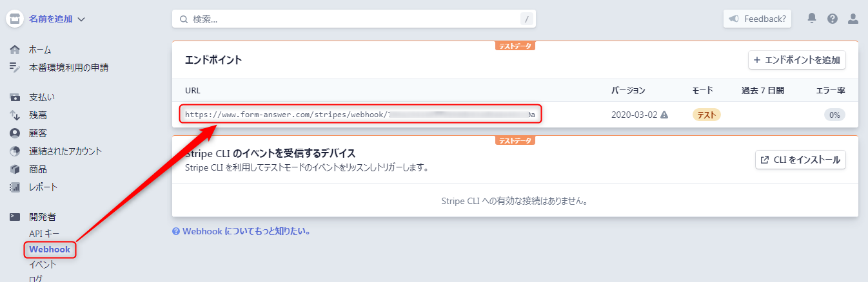Select Webhook in developer submenu
This screenshot has height=282, width=868.
pyautogui.click(x=50, y=250)
